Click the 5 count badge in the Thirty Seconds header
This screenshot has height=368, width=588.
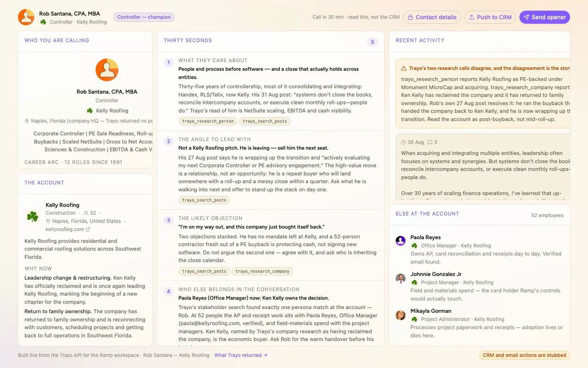pyautogui.click(x=373, y=42)
